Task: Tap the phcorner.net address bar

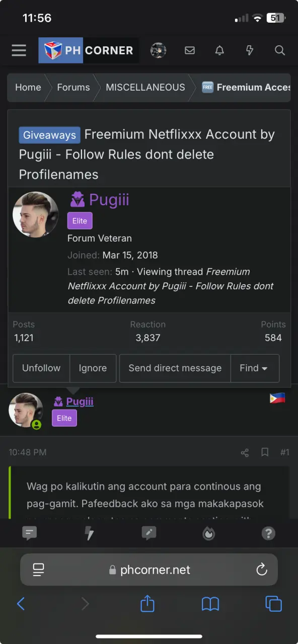Action: (x=149, y=570)
